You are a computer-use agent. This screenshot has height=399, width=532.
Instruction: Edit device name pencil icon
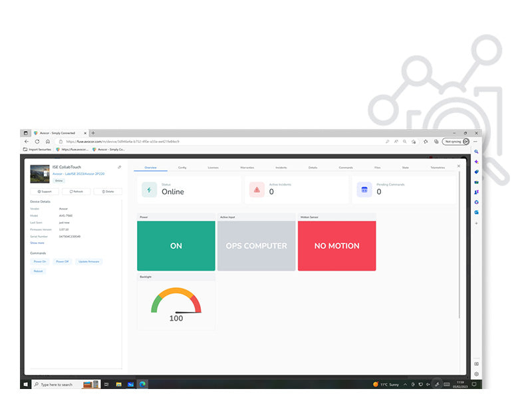[120, 167]
